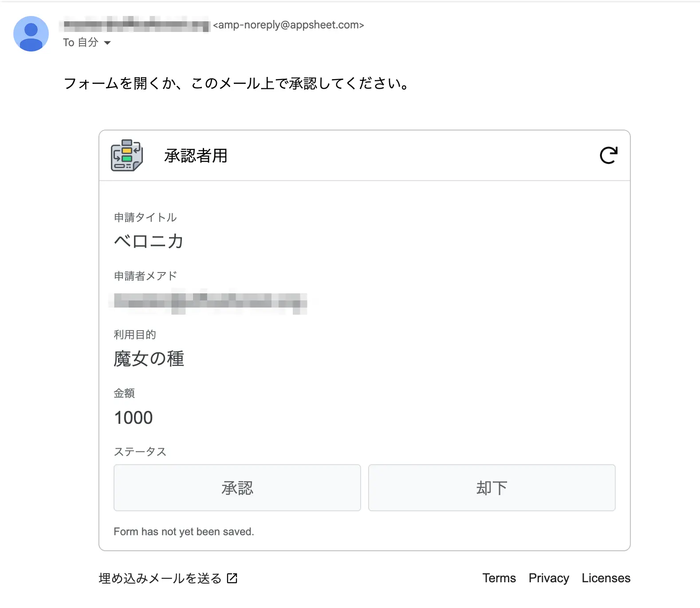Choose the 却下 status option
700x608 pixels.
pyautogui.click(x=492, y=488)
